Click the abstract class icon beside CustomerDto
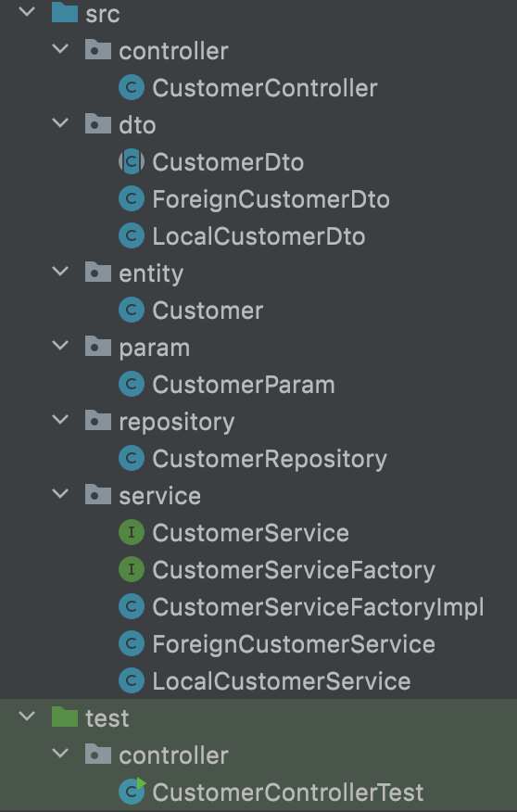The height and width of the screenshot is (812, 517). 132,161
